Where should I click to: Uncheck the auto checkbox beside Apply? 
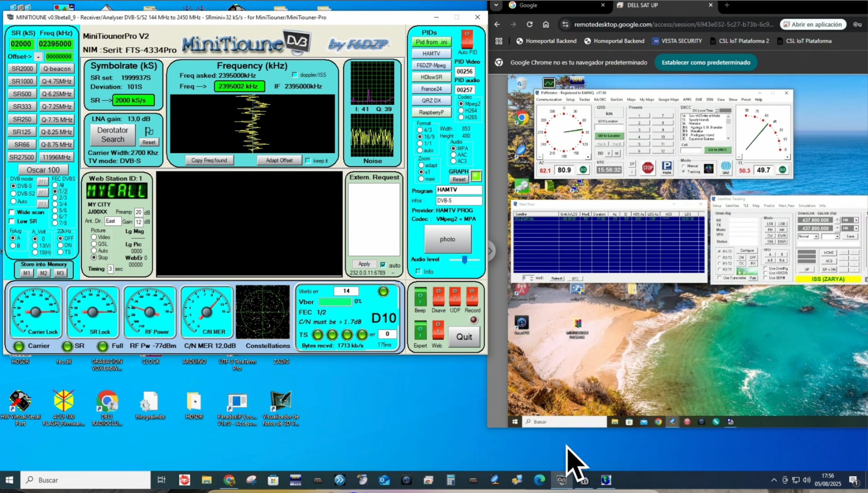pyautogui.click(x=383, y=265)
